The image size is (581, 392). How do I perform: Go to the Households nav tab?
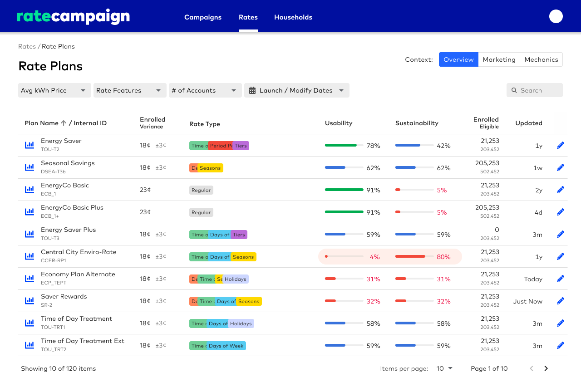point(293,17)
